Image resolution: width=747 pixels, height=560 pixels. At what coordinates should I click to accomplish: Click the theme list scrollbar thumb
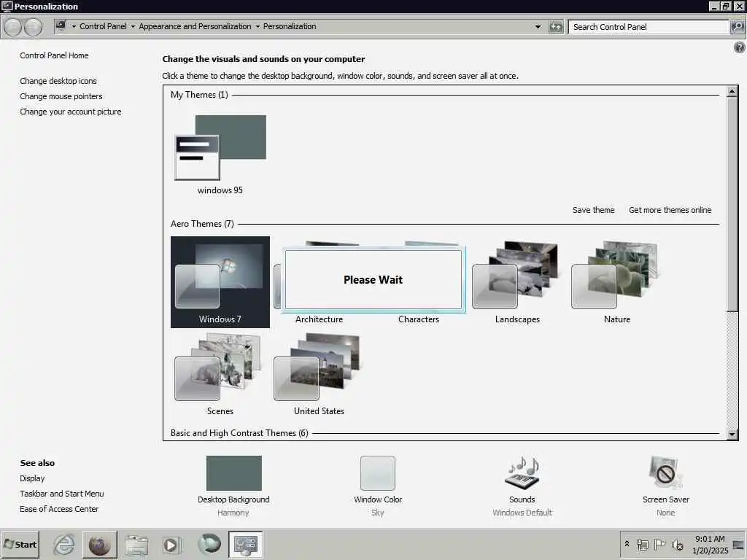(732, 204)
